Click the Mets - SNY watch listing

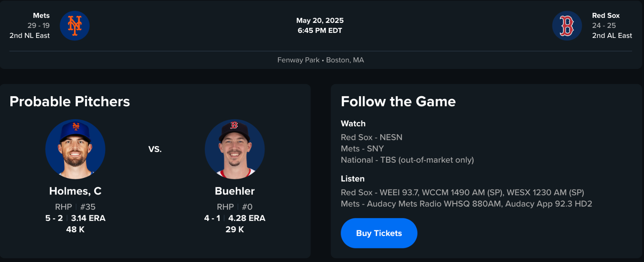tap(362, 149)
